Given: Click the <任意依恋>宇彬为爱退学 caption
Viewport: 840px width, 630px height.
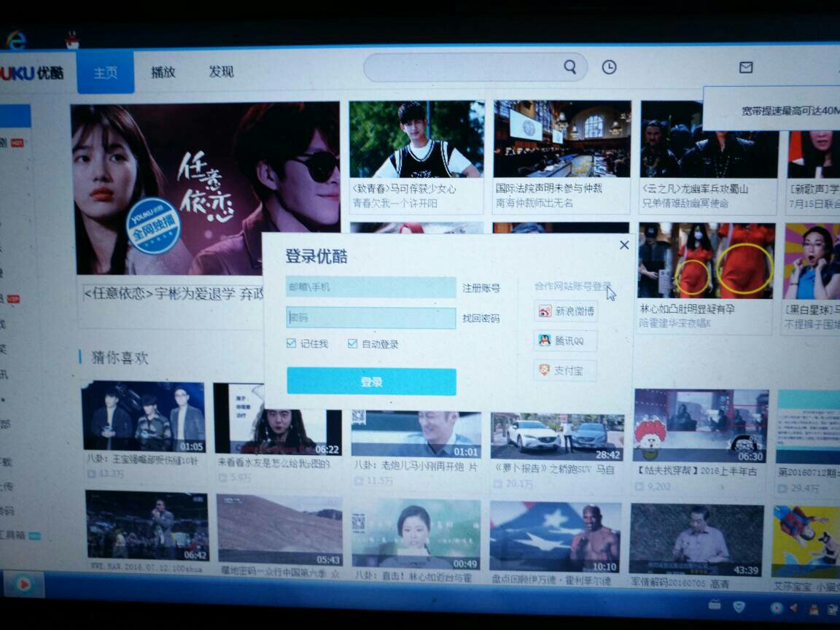Looking at the screenshot, I should tap(174, 294).
